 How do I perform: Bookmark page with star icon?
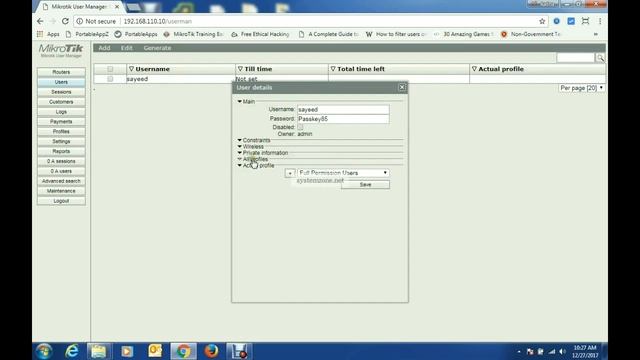(x=542, y=21)
